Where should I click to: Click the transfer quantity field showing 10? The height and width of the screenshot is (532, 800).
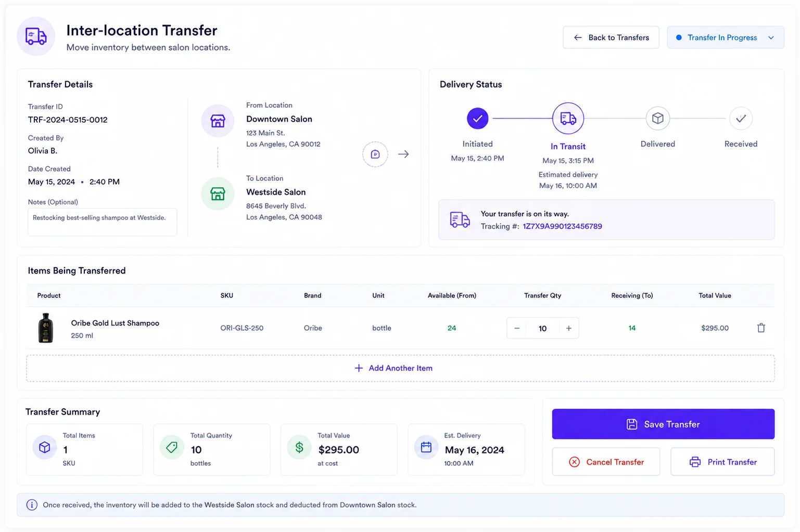pos(542,328)
